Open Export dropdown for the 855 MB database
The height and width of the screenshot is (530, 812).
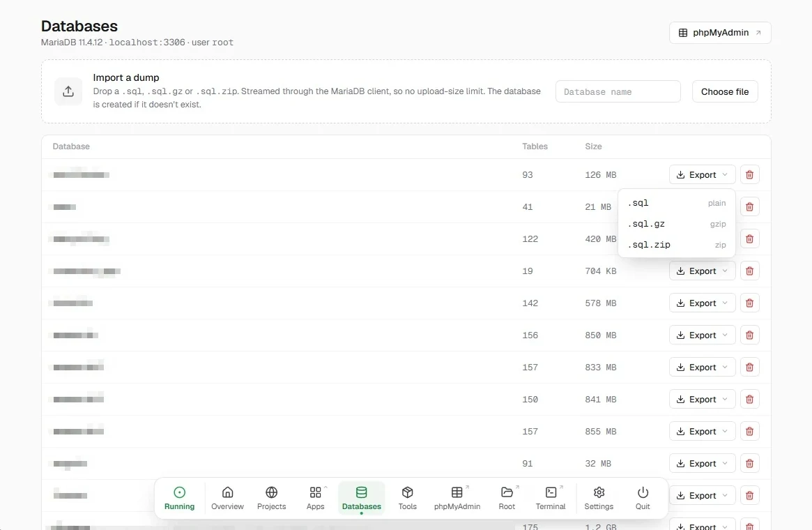pyautogui.click(x=702, y=432)
